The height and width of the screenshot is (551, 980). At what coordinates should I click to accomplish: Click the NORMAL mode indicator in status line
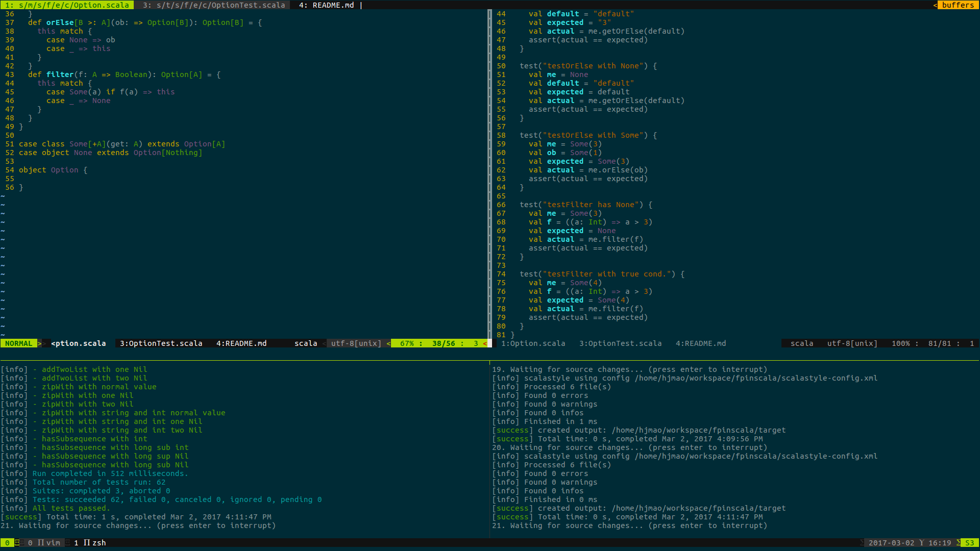point(18,343)
